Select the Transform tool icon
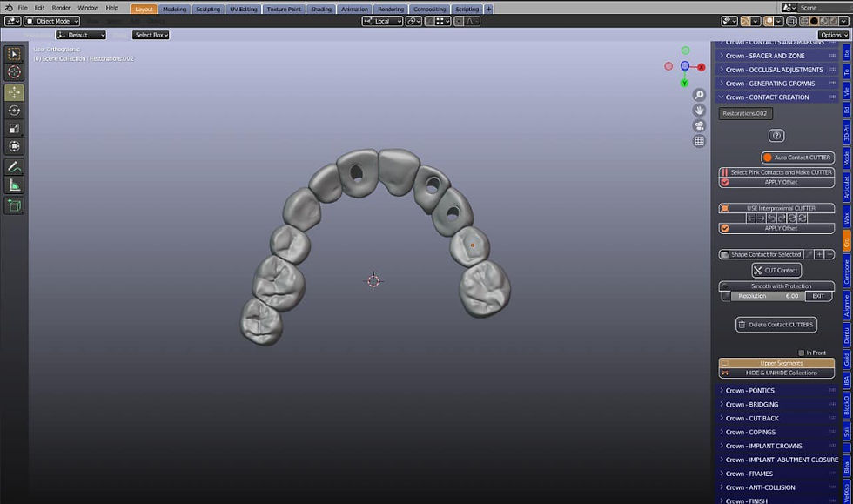 [14, 146]
